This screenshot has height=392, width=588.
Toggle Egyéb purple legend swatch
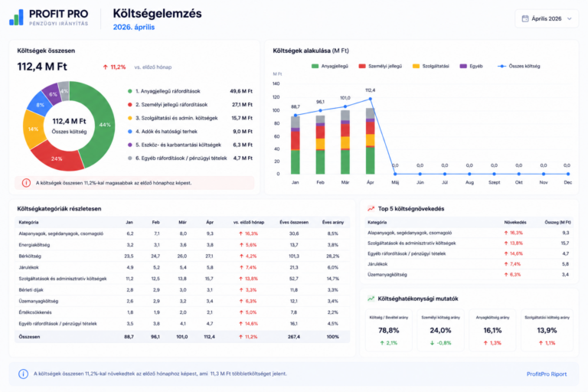(463, 66)
